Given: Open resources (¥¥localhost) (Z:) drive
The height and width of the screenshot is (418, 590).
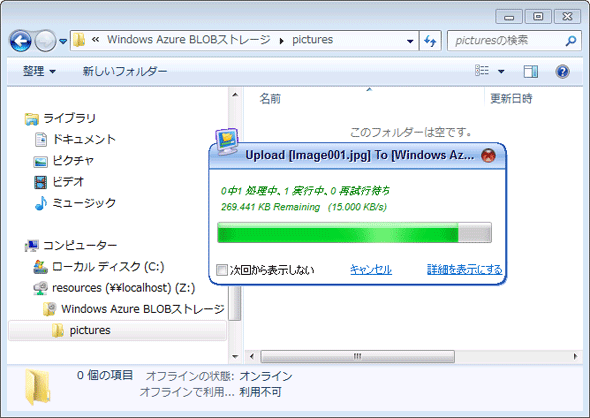Looking at the screenshot, I should click(123, 288).
